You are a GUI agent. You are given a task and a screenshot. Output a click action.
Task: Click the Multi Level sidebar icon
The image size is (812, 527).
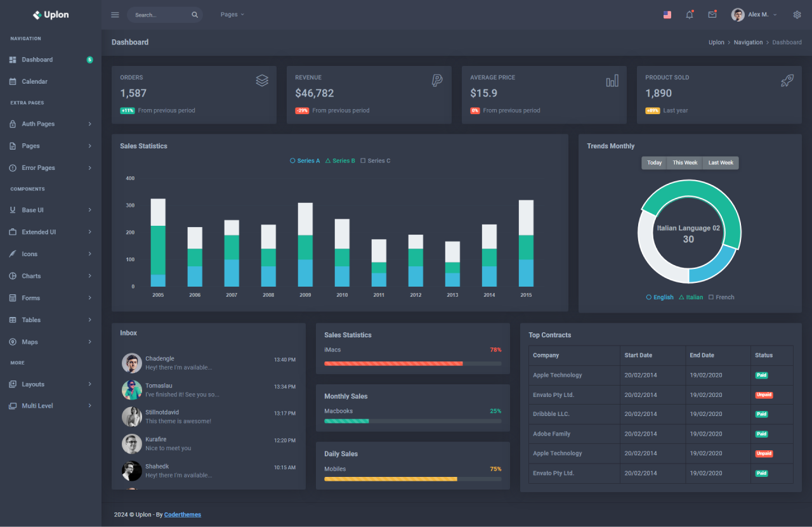[13, 406]
